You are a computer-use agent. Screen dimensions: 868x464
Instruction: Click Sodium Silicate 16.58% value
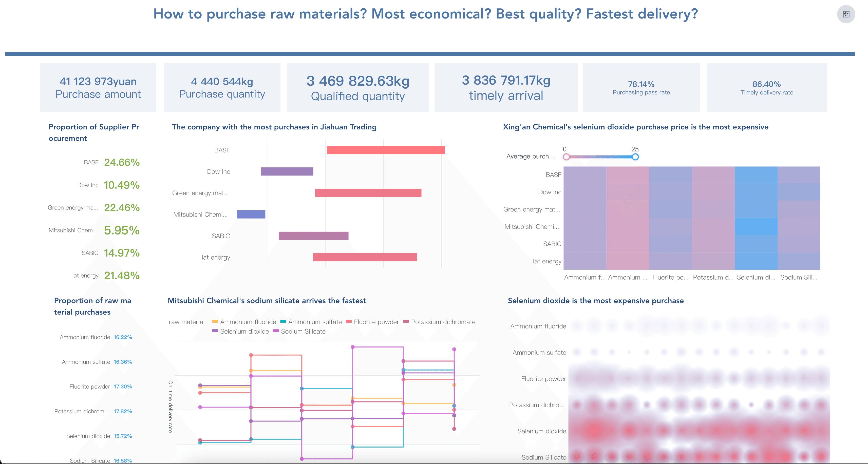(x=123, y=461)
